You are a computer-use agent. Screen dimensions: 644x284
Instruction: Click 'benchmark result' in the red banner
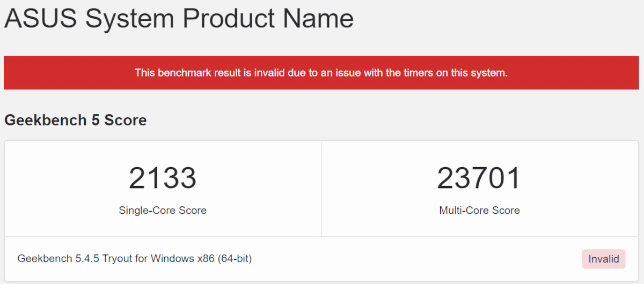point(197,73)
